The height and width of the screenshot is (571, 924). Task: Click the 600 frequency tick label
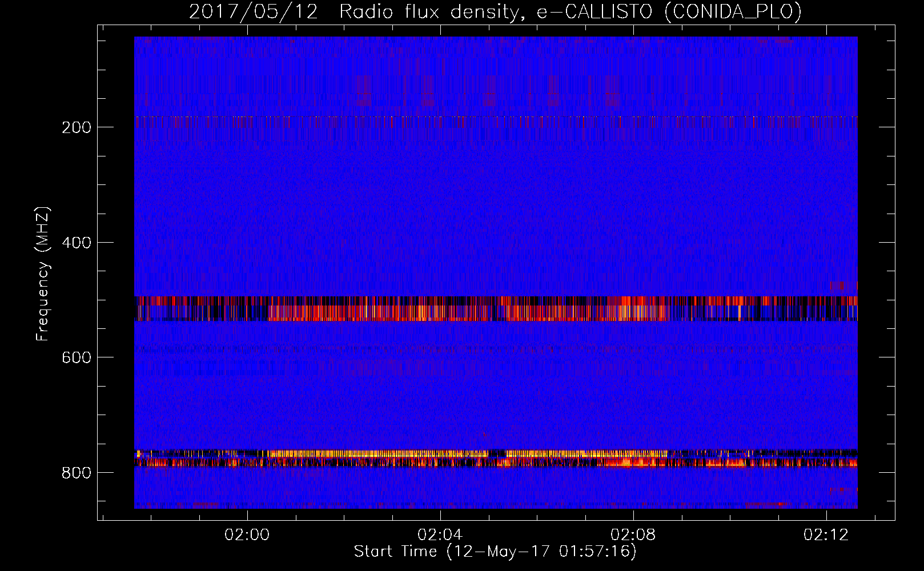point(77,357)
